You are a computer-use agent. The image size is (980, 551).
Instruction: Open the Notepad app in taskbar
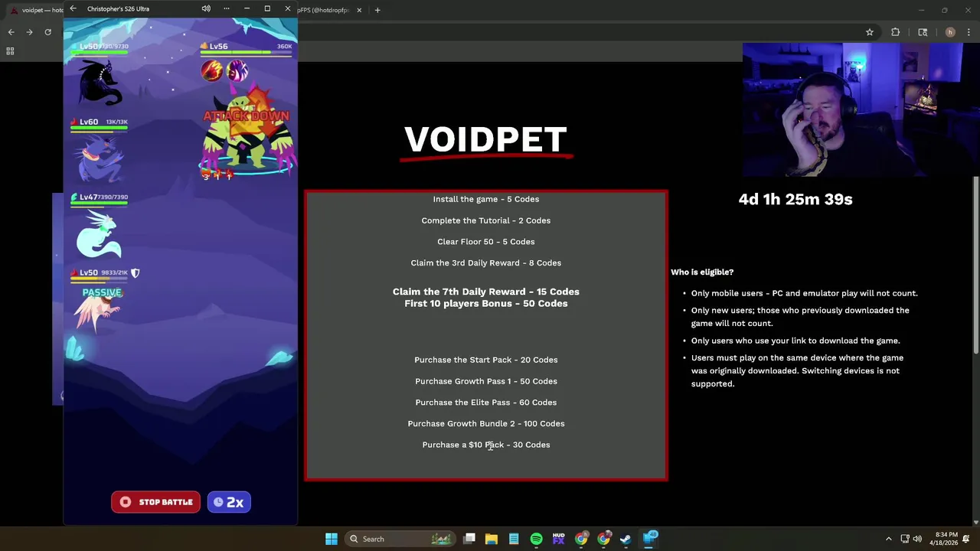(x=514, y=539)
